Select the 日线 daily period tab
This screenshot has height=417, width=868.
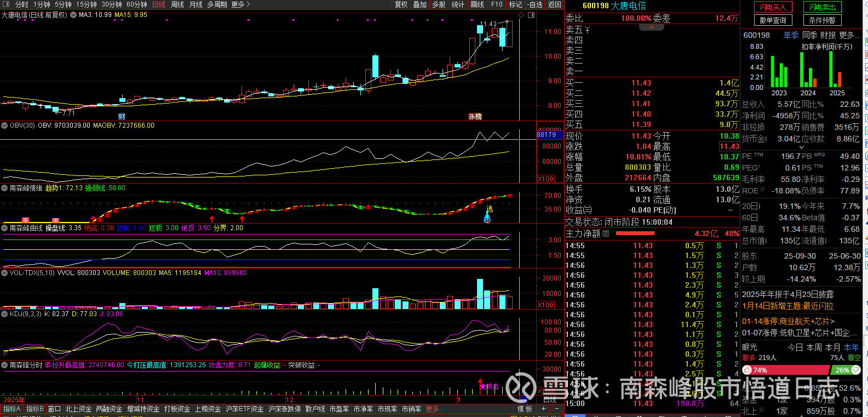159,4
